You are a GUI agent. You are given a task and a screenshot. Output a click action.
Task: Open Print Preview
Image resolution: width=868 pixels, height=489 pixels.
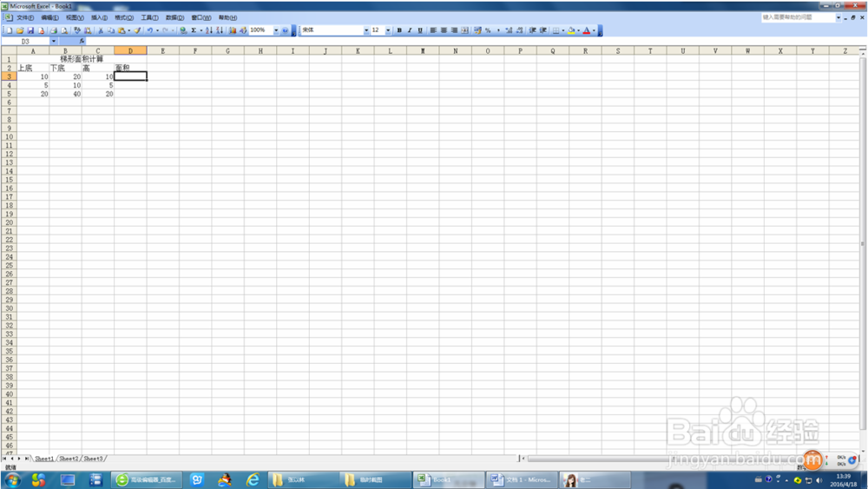coord(65,30)
